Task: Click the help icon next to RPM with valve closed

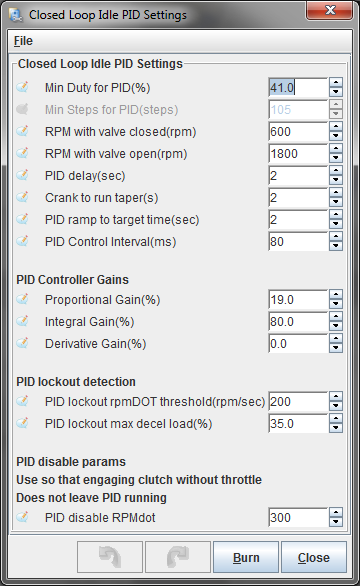Action: pos(22,131)
